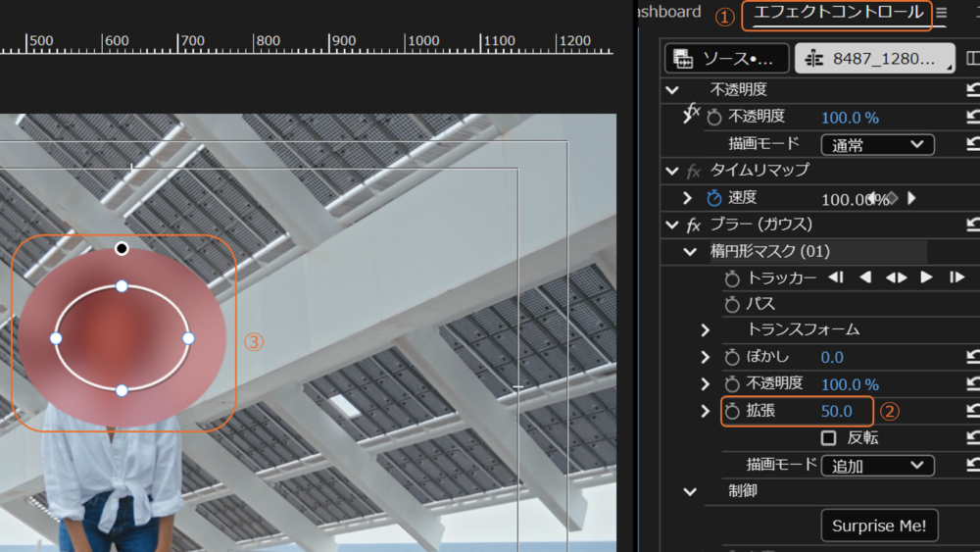
Task: Open the 描画モード 通常 dropdown
Action: point(877,144)
